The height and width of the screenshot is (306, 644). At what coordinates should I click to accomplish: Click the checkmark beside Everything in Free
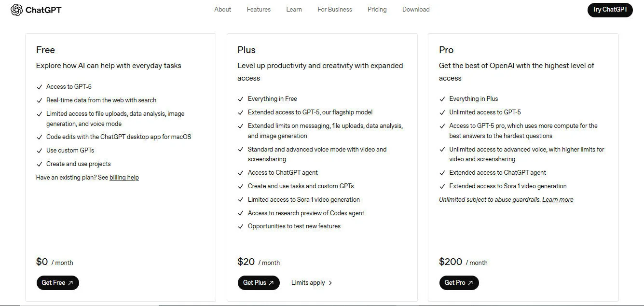coord(240,98)
